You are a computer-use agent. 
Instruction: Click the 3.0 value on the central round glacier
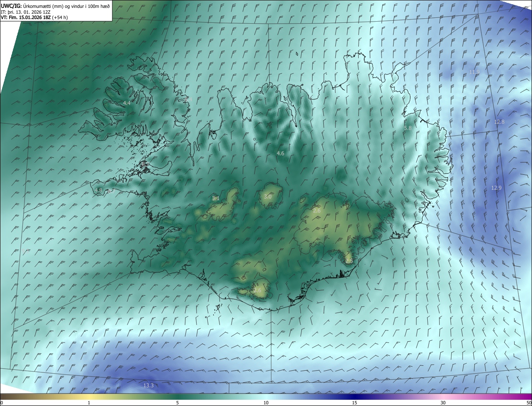click(x=268, y=197)
